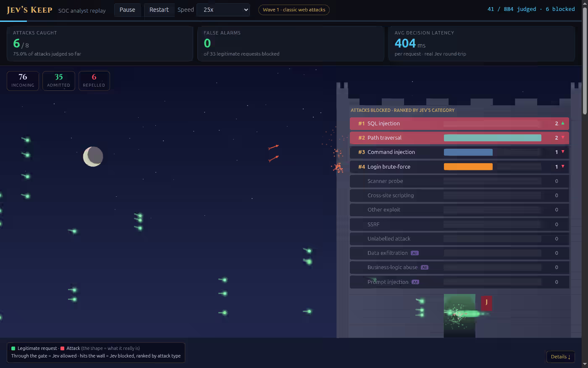588x368 pixels.
Task: Click the Attacks Caught stat card
Action: pos(100,44)
